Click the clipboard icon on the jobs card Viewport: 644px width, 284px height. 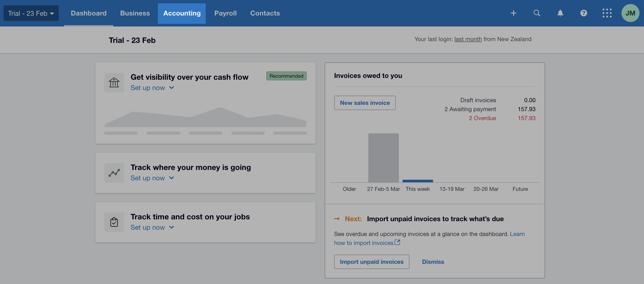(114, 222)
